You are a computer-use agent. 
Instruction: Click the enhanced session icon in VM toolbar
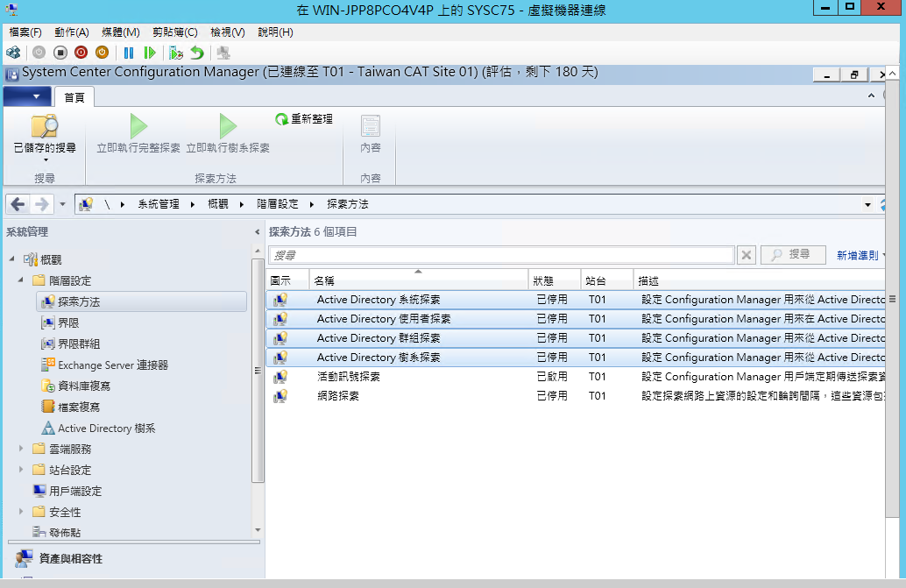click(223, 53)
